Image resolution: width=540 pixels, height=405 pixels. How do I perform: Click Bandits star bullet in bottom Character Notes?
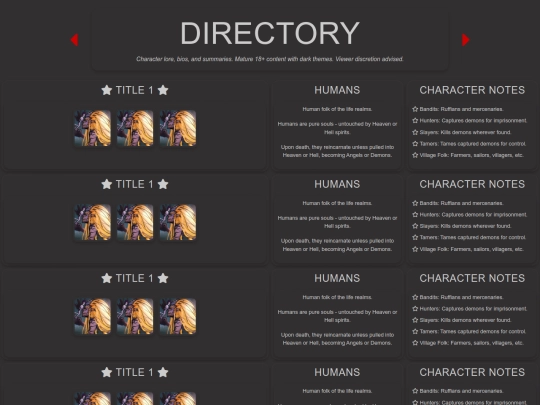415,391
